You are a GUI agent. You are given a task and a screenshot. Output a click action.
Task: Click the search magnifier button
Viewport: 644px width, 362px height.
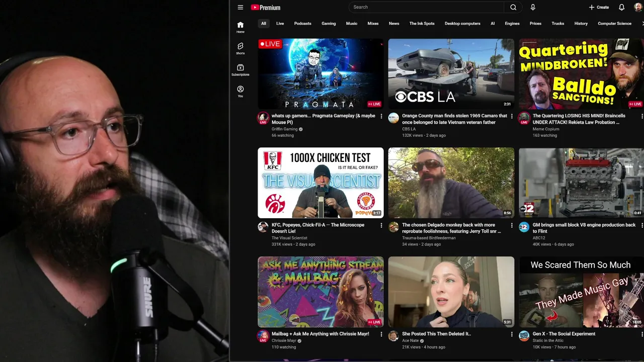coord(513,7)
